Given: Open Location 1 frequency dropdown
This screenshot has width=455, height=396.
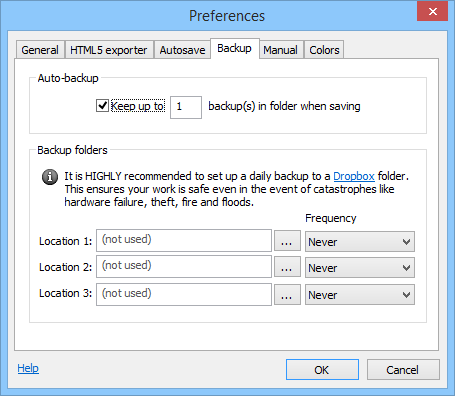Looking at the screenshot, I should pos(360,241).
